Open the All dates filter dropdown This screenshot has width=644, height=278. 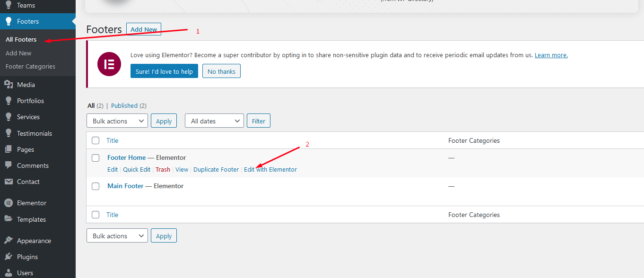(x=214, y=121)
